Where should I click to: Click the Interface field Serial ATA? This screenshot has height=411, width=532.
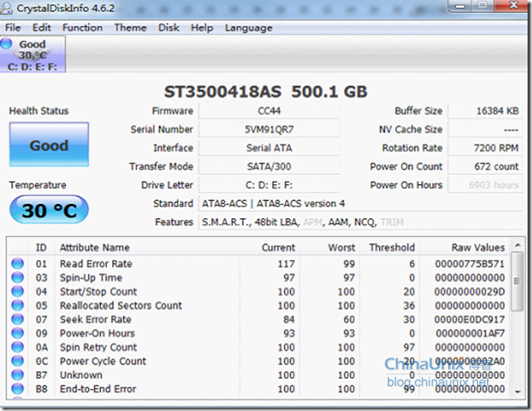pos(269,148)
